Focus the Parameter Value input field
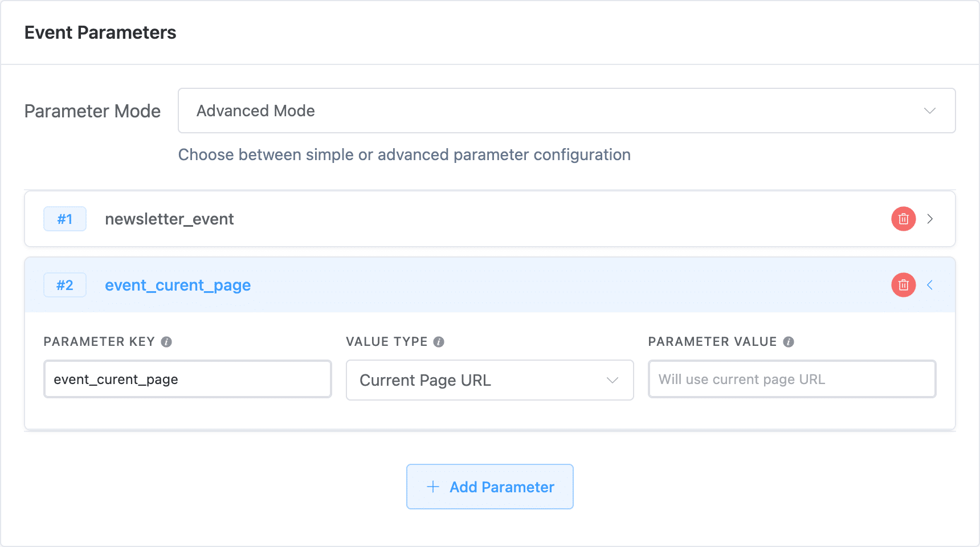Viewport: 980px width, 547px height. coord(791,379)
